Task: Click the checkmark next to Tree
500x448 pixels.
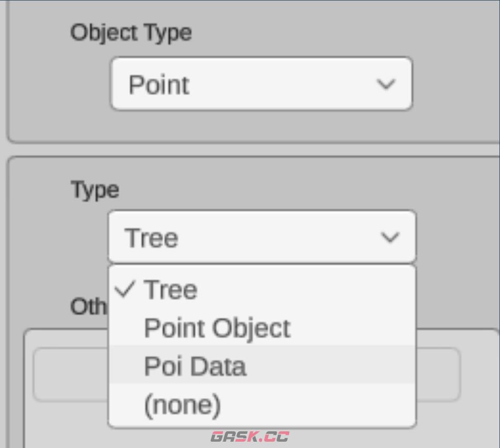Action: click(125, 289)
